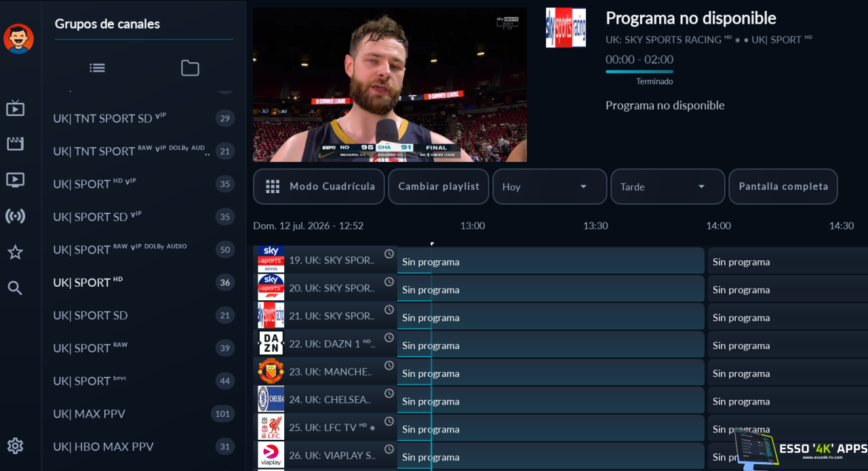Select the UK| SPORT SD group with 21 channels
The image size is (868, 471).
pos(144,315)
